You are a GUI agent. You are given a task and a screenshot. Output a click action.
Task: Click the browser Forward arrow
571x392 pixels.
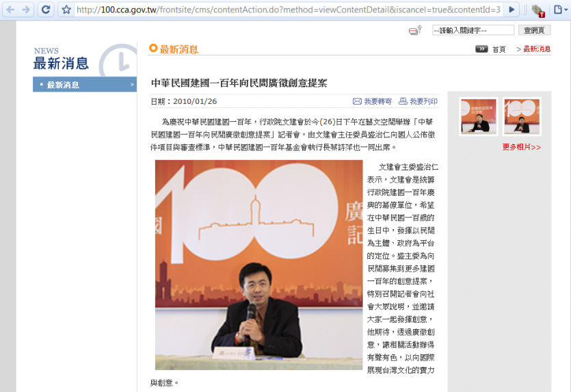[x=26, y=10]
